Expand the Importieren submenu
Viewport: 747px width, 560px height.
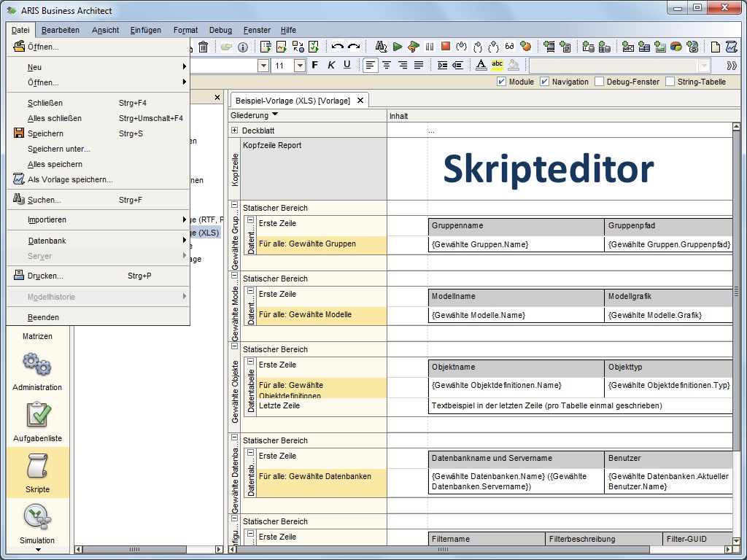point(98,219)
